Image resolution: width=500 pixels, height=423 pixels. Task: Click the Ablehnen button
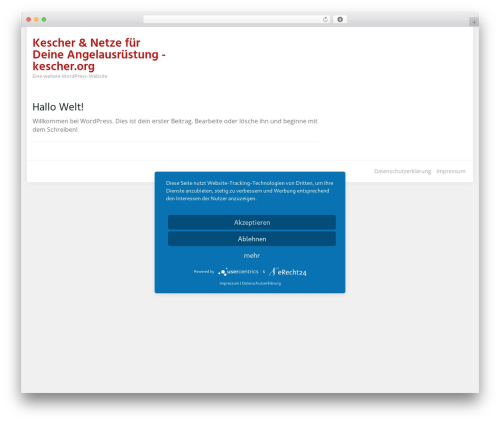[252, 239]
